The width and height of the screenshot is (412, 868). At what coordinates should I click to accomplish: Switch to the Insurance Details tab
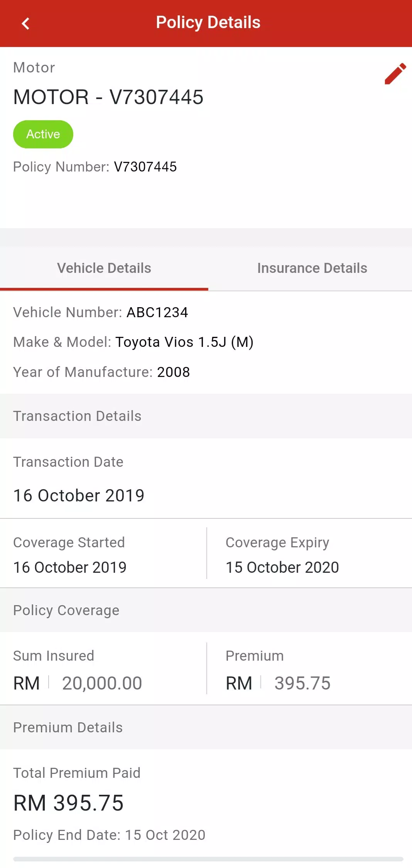pos(312,268)
